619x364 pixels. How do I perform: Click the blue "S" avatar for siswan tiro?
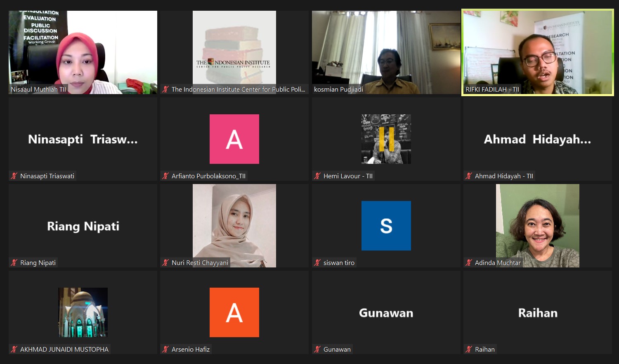(x=386, y=226)
